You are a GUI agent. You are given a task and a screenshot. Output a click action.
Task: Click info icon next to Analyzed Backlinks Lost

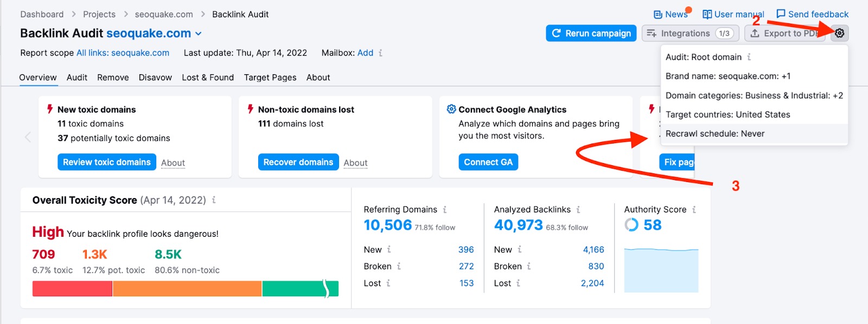(x=518, y=283)
